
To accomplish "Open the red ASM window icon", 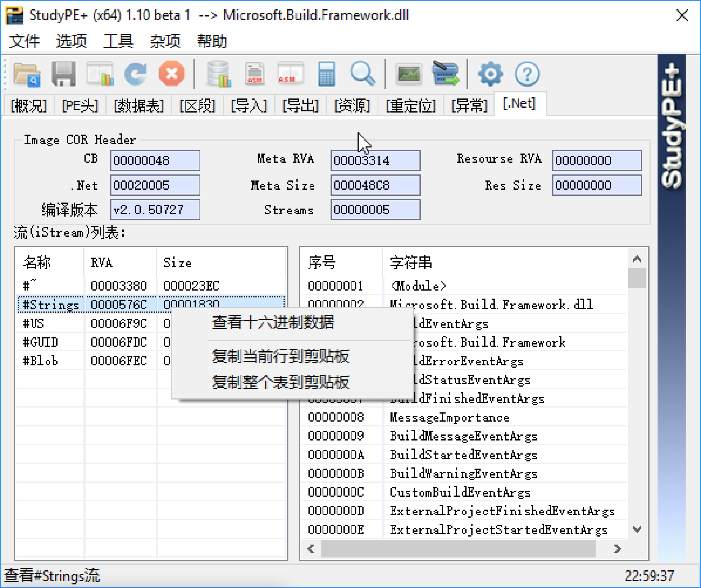I will 290,74.
